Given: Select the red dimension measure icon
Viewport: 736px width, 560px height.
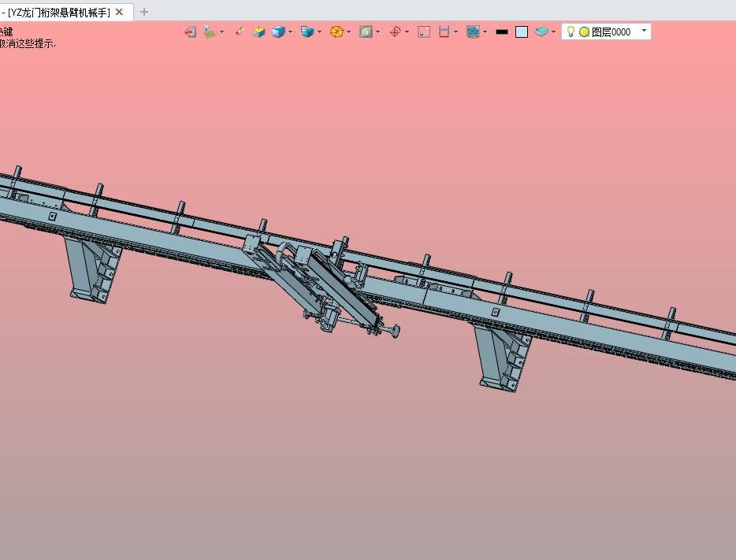Looking at the screenshot, I should coord(444,32).
